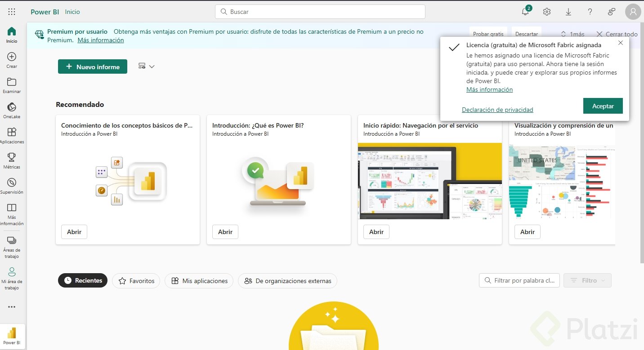Viewport: 644px width, 350px height.
Task: Select De organizaciones externas tab
Action: pyautogui.click(x=287, y=281)
